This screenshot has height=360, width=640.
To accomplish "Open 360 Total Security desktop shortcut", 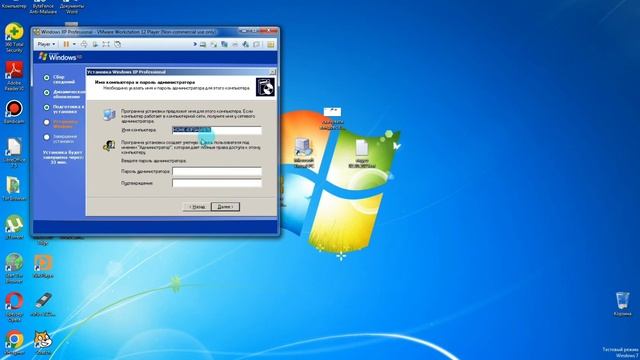I will [x=14, y=38].
